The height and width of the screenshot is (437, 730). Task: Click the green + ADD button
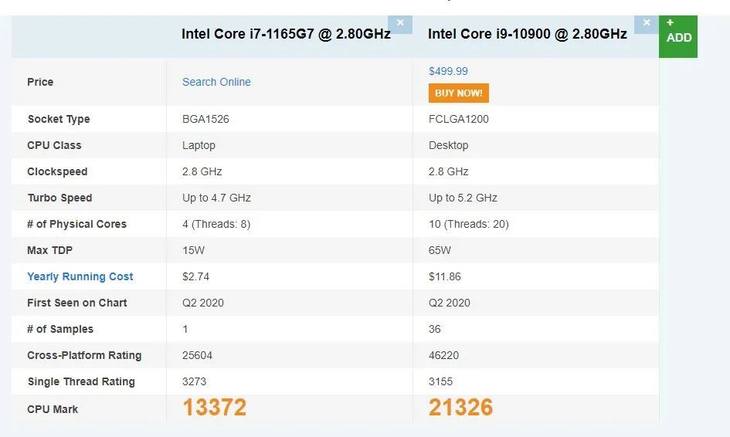point(678,31)
